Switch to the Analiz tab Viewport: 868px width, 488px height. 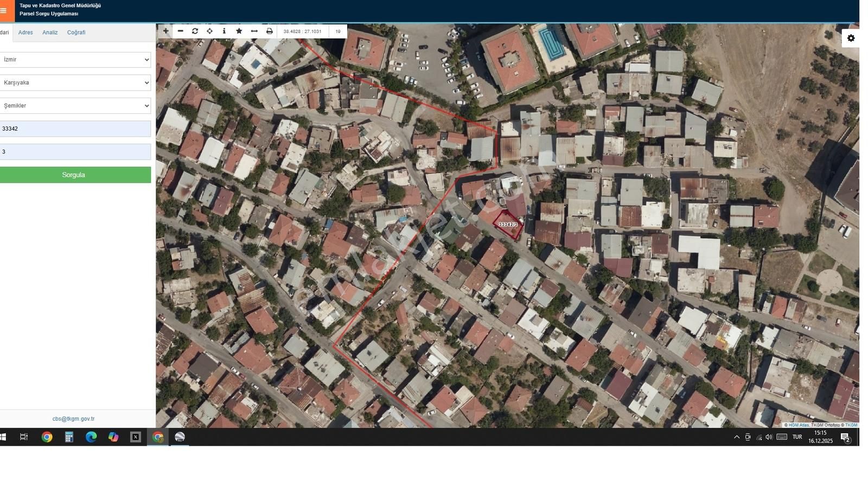(50, 33)
